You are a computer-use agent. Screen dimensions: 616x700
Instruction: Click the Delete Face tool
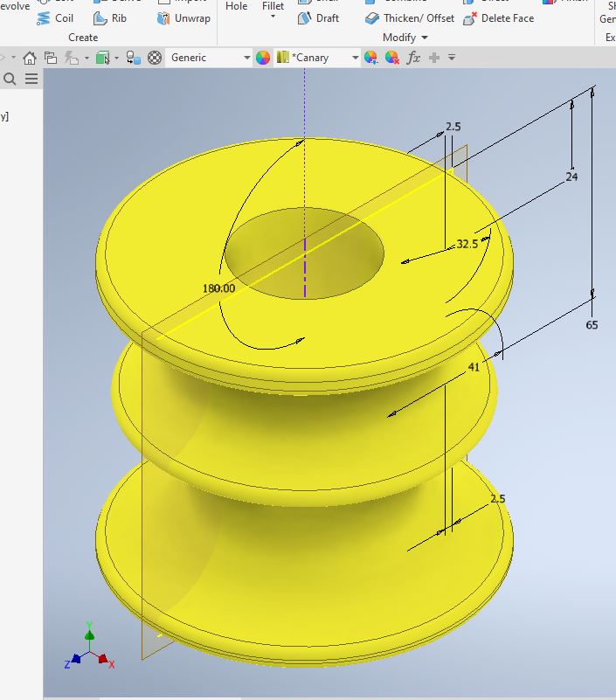pyautogui.click(x=498, y=18)
